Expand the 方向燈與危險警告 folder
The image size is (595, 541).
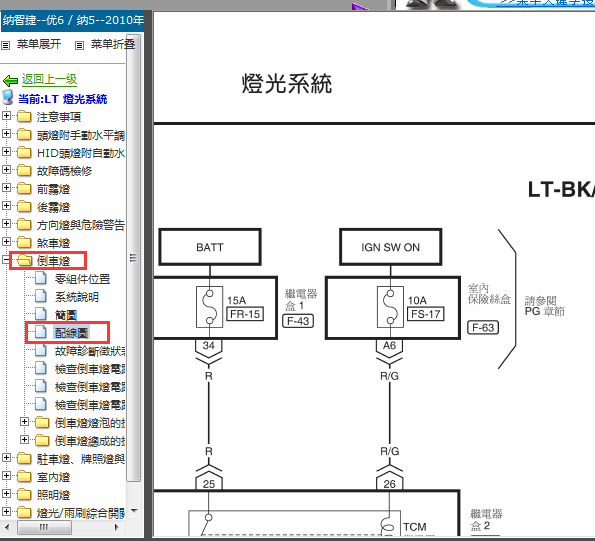click(6, 223)
